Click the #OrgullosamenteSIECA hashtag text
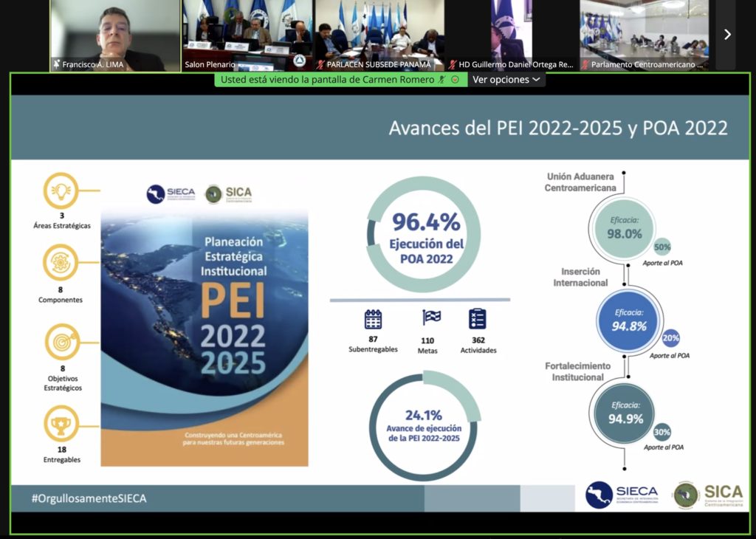This screenshot has height=539, width=756. click(x=89, y=498)
